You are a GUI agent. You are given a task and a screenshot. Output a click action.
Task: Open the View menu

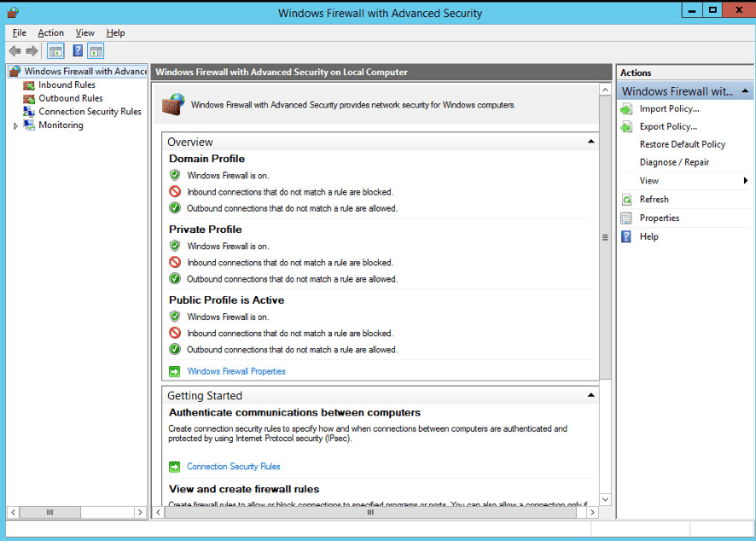(x=84, y=32)
